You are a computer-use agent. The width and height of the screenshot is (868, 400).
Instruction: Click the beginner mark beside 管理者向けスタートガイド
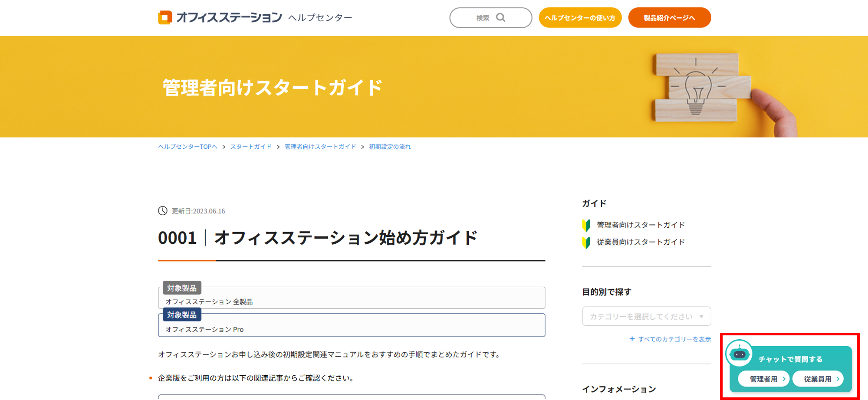(586, 225)
